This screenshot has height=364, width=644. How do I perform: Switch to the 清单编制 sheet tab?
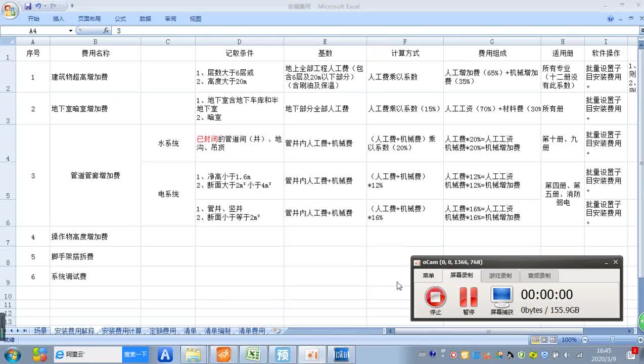[x=217, y=331]
